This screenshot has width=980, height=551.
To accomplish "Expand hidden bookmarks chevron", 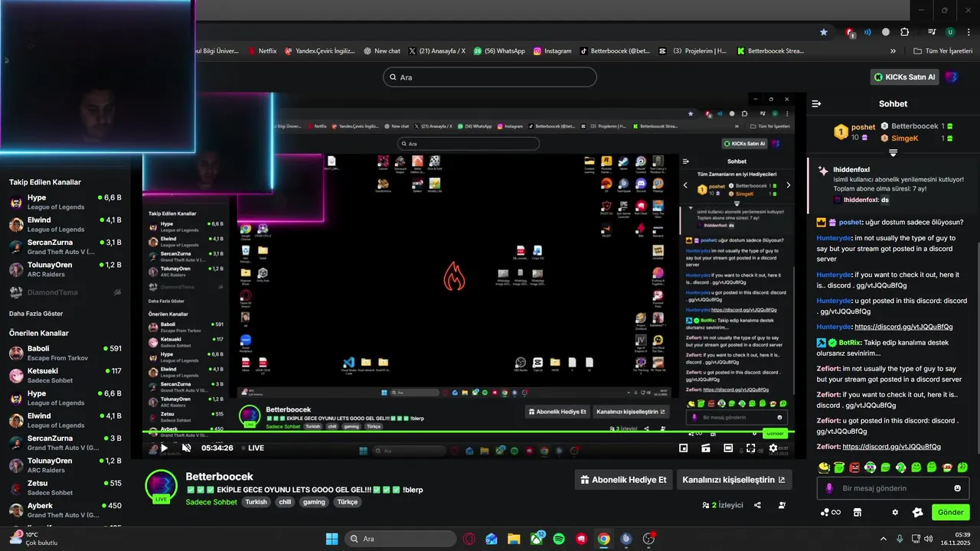I will pos(893,51).
